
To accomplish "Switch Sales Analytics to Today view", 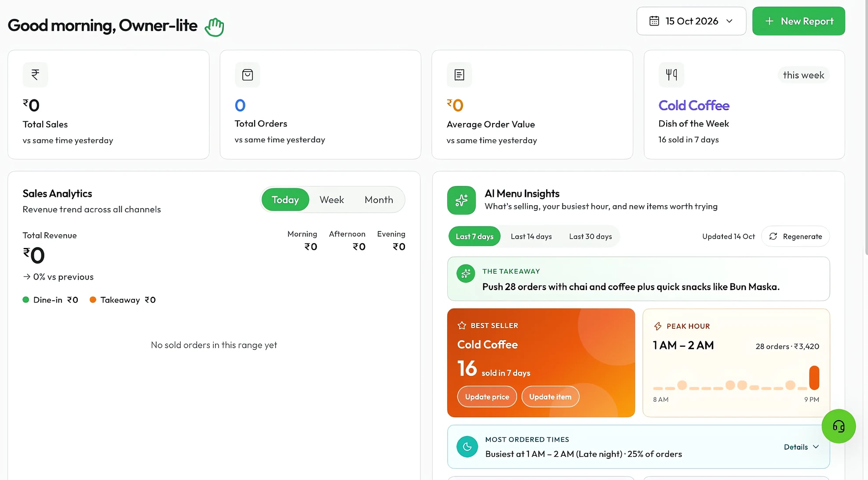I will (285, 200).
